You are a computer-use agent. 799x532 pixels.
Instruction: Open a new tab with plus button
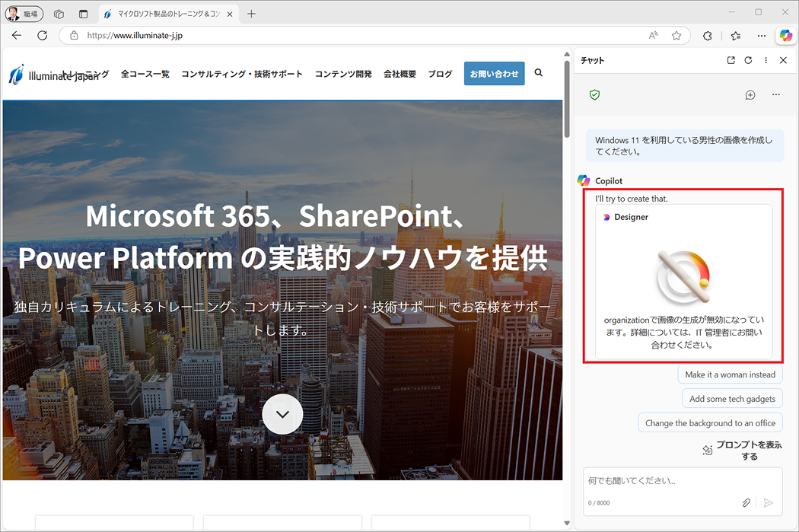tap(251, 14)
